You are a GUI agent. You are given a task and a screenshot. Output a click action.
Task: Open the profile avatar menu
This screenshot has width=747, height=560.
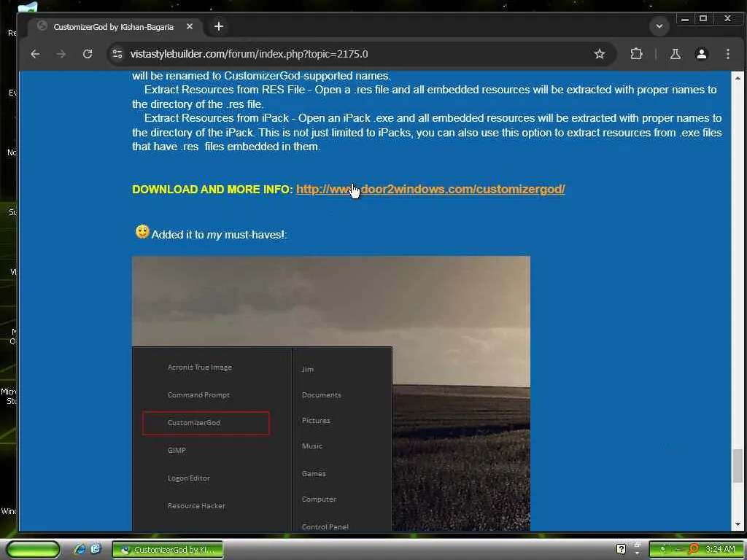(701, 54)
